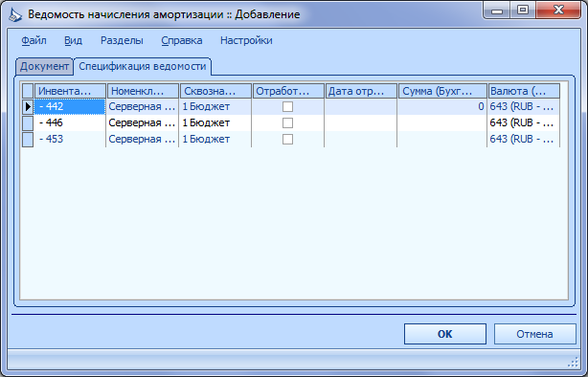Tick Отработ checkbox for item 442
Screen dimensions: 588x377
point(287,107)
